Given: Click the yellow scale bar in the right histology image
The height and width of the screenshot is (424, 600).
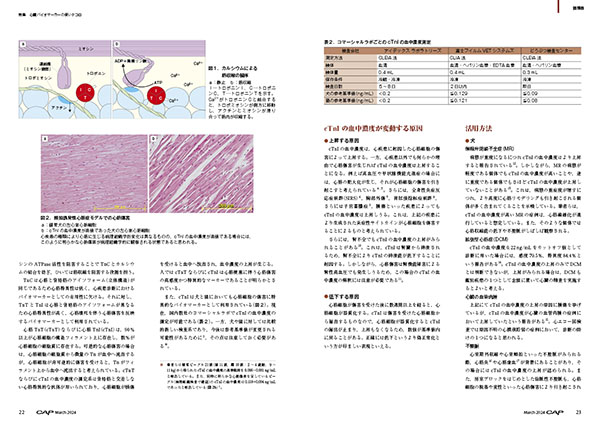Looking at the screenshot, I should (x=226, y=209).
